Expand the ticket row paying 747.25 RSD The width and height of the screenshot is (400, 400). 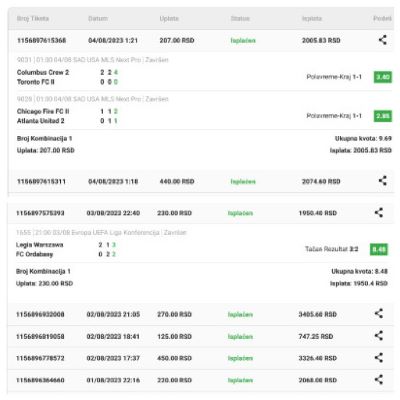pyautogui.click(x=201, y=336)
